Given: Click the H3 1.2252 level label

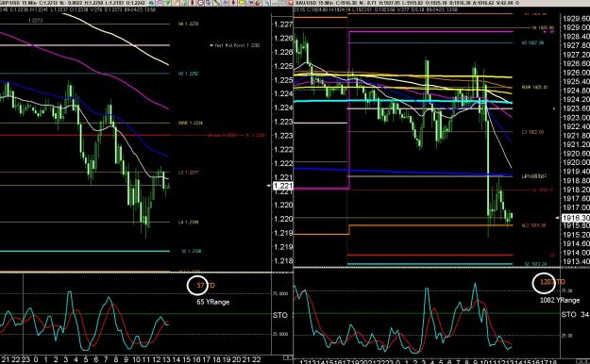Looking at the screenshot, I should click(188, 74).
